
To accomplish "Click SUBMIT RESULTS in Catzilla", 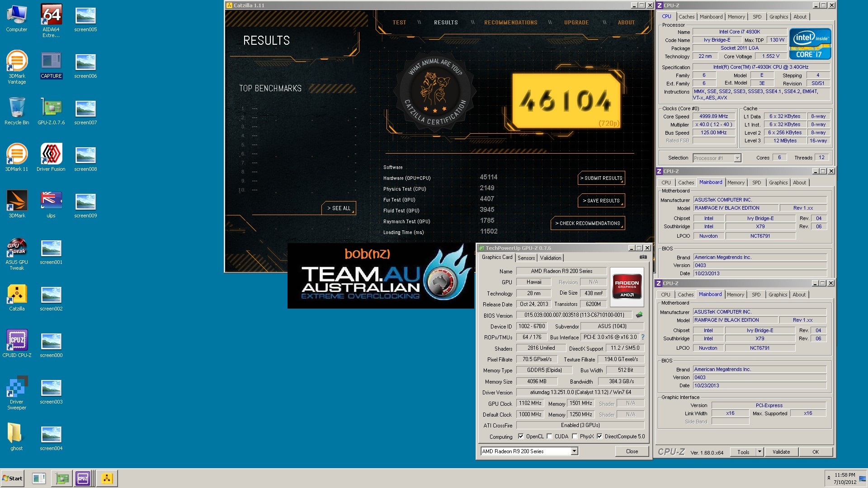I will (601, 178).
